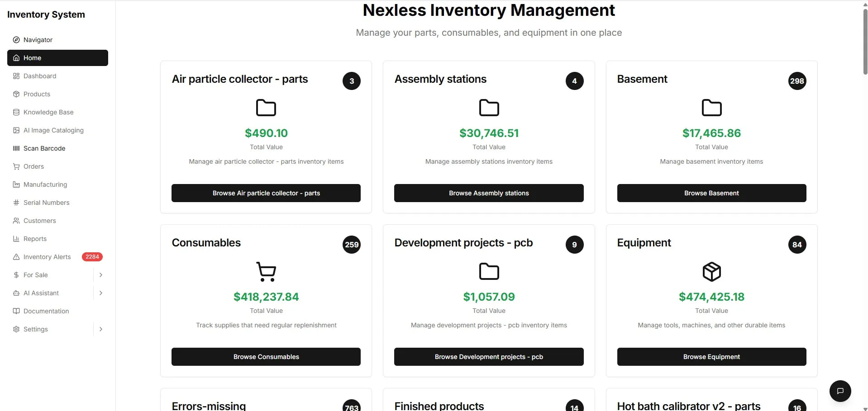This screenshot has height=411, width=868.
Task: Open Documentation page
Action: (x=57, y=311)
